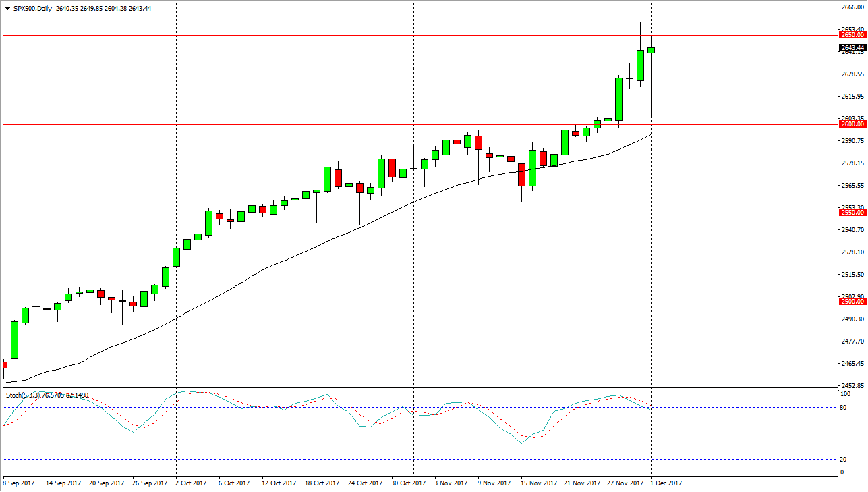Click the 2550.00 price marker on right axis
The image size is (868, 492).
[852, 212]
